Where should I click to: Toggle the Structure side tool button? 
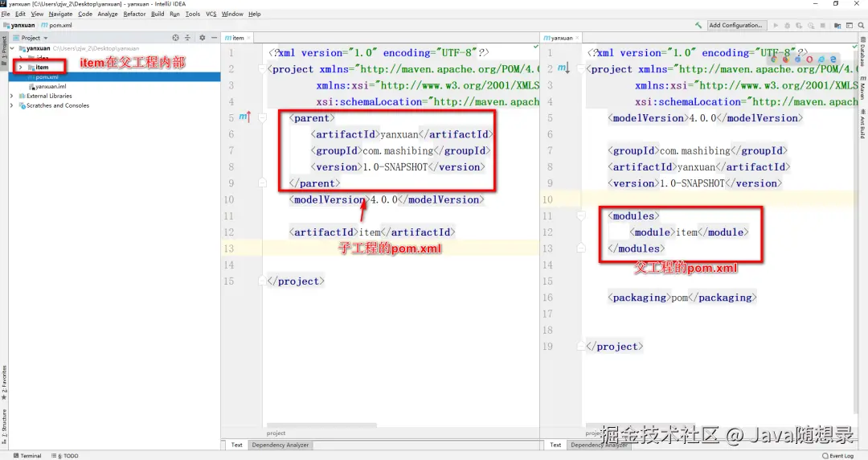click(x=4, y=427)
